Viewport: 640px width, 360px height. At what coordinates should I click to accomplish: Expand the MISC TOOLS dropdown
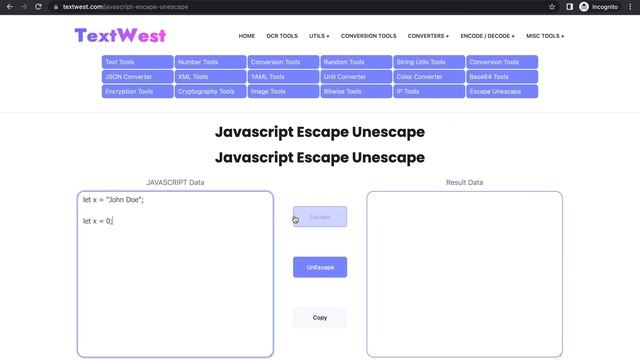pyautogui.click(x=545, y=36)
